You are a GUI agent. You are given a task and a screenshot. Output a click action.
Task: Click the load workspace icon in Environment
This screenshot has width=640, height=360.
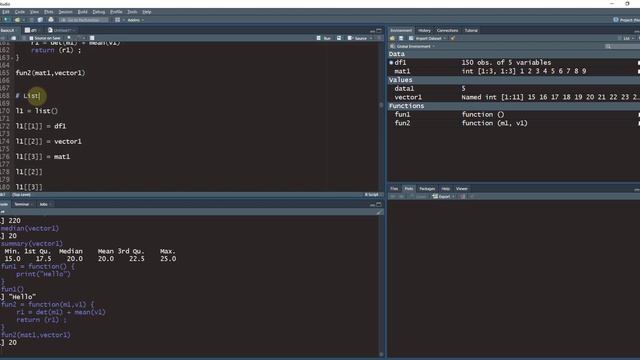(x=392, y=38)
